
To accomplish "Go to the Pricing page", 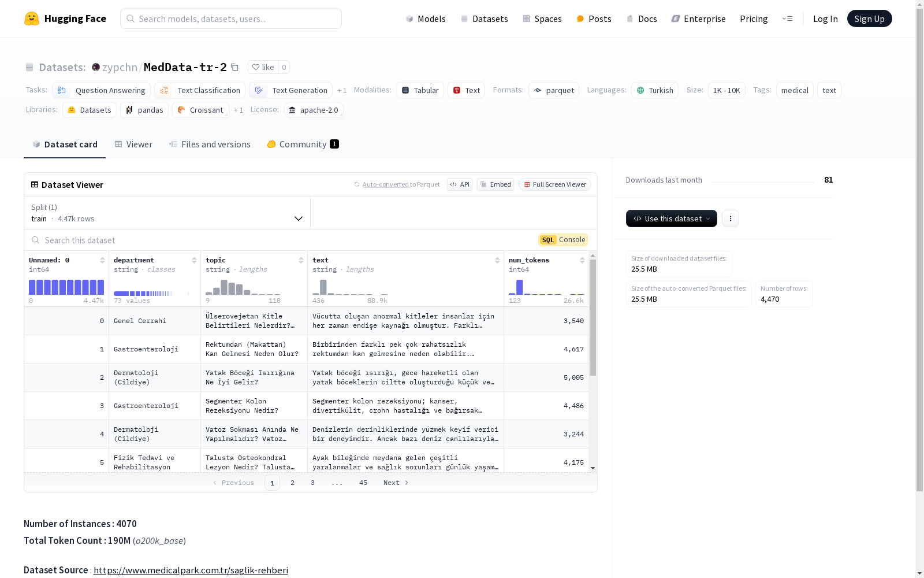I will tap(754, 18).
